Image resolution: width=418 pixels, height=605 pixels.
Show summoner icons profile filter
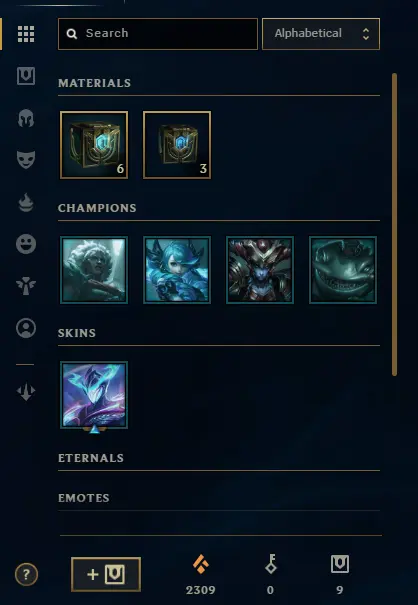[26, 328]
